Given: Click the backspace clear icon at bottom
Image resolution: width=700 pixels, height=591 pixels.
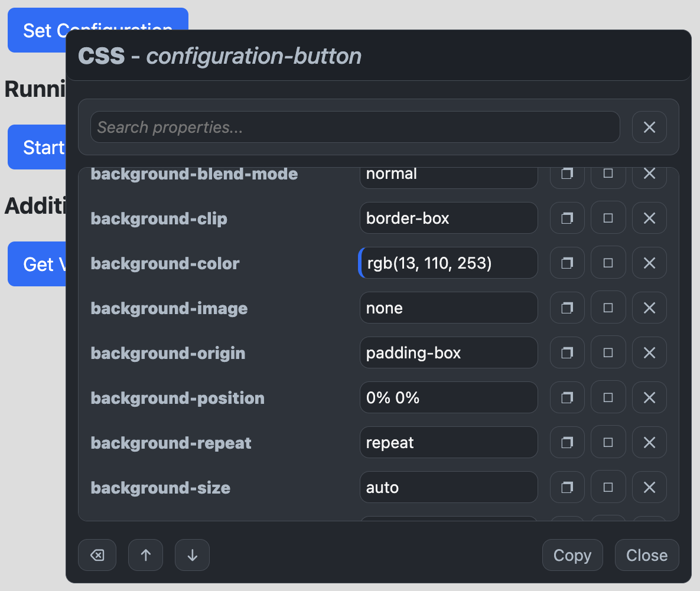Looking at the screenshot, I should coord(97,556).
